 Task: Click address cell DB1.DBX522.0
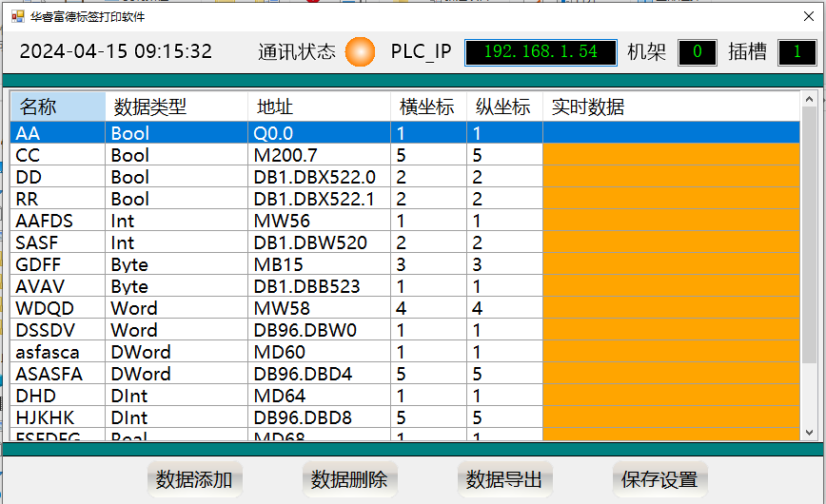319,177
